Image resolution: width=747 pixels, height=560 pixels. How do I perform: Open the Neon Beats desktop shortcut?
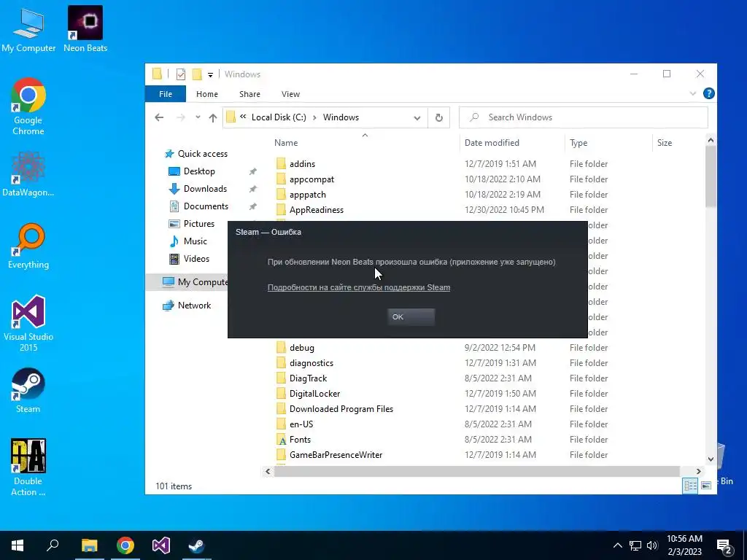click(x=85, y=30)
